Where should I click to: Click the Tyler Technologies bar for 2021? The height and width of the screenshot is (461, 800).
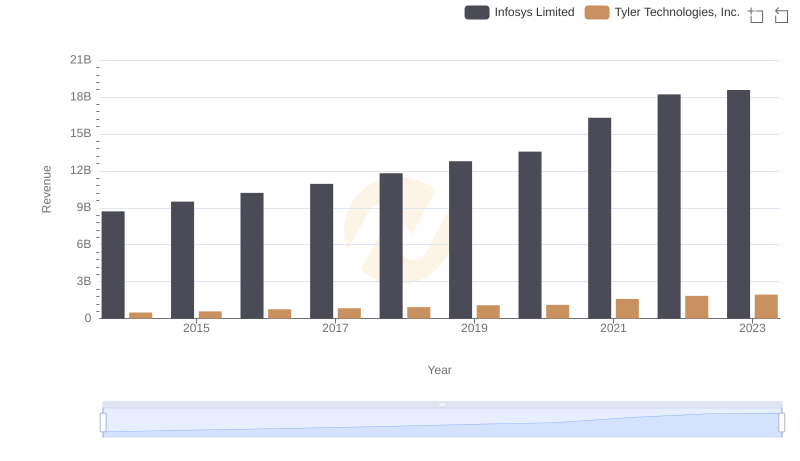tap(627, 309)
